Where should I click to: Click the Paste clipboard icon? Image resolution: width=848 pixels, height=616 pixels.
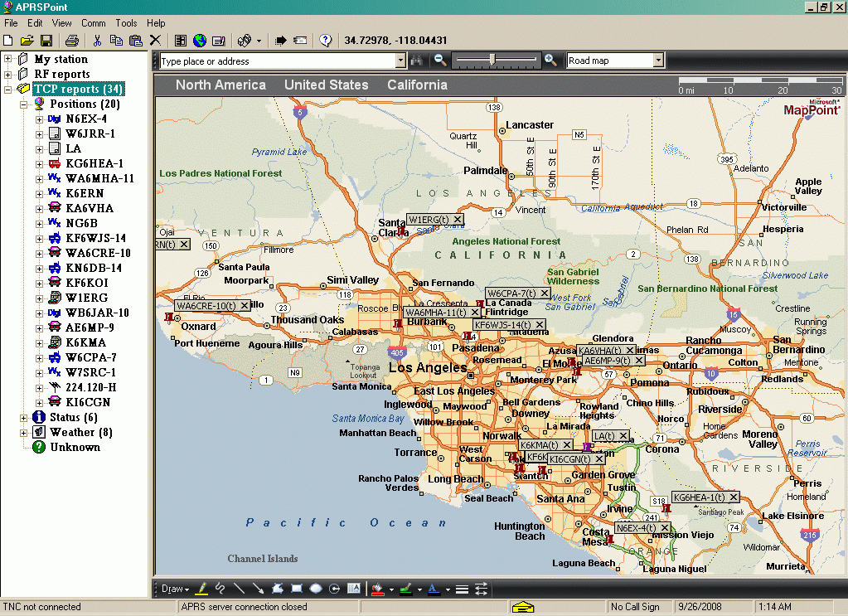tap(136, 40)
